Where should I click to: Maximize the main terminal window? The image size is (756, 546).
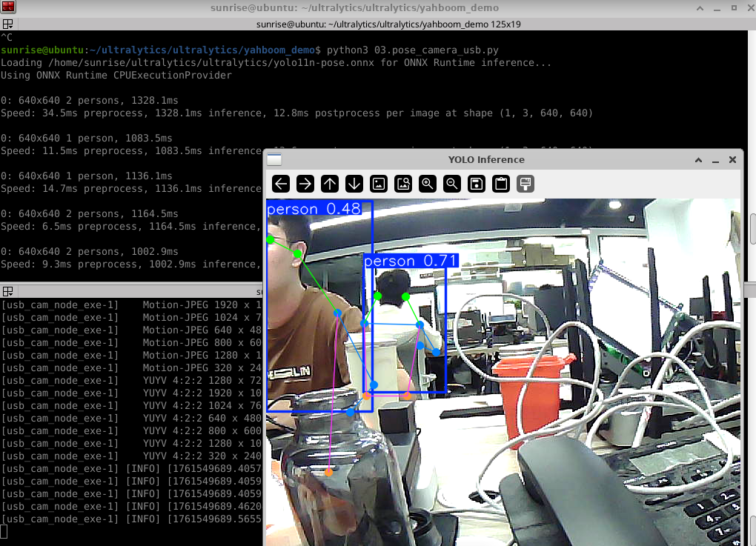[x=734, y=7]
